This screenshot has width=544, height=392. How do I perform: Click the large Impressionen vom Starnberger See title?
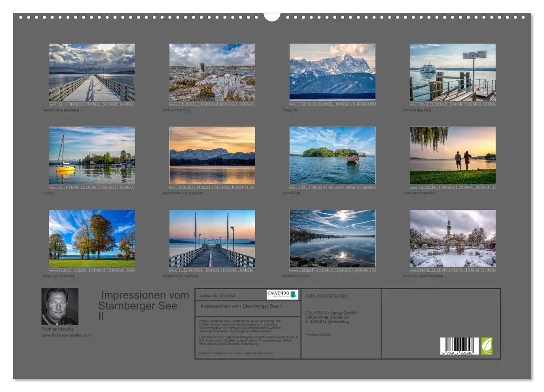pos(144,306)
